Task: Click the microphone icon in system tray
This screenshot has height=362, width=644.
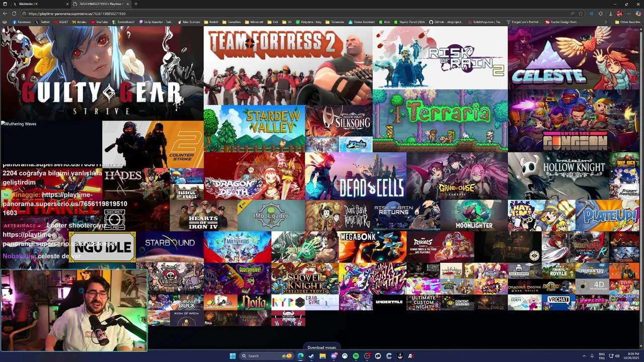Action: click(592, 356)
